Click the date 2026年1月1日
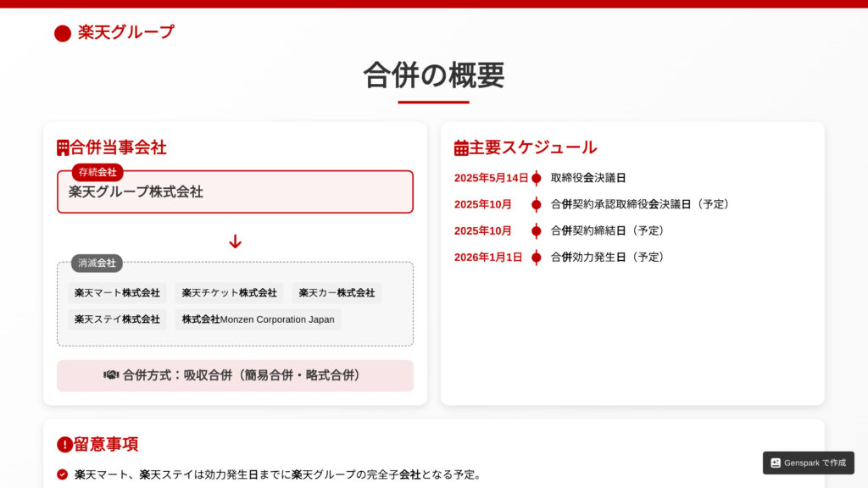The width and height of the screenshot is (868, 488). [x=488, y=258]
